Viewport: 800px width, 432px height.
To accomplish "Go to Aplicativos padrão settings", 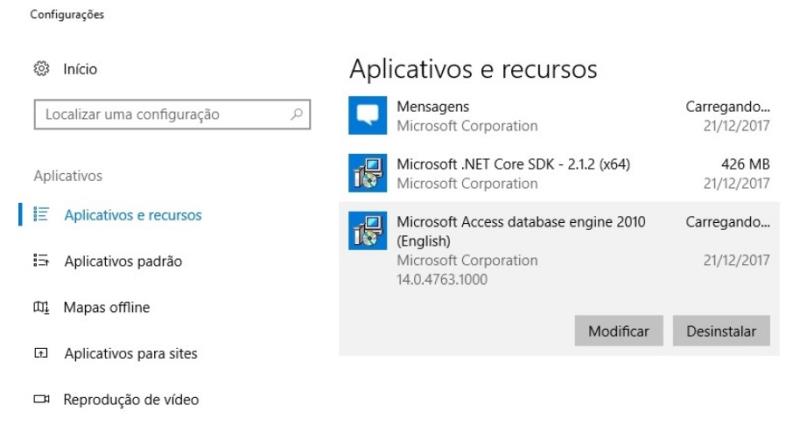I will [x=123, y=262].
